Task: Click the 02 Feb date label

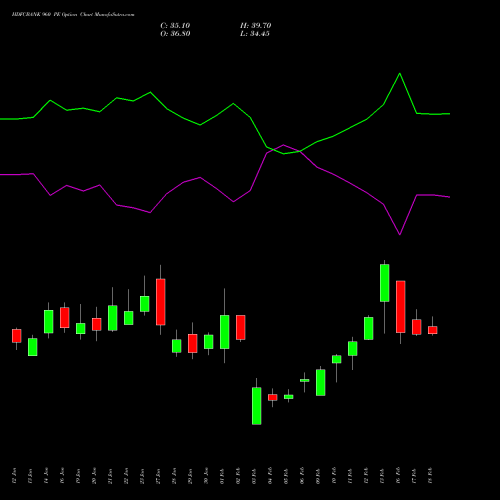Action: [238, 476]
